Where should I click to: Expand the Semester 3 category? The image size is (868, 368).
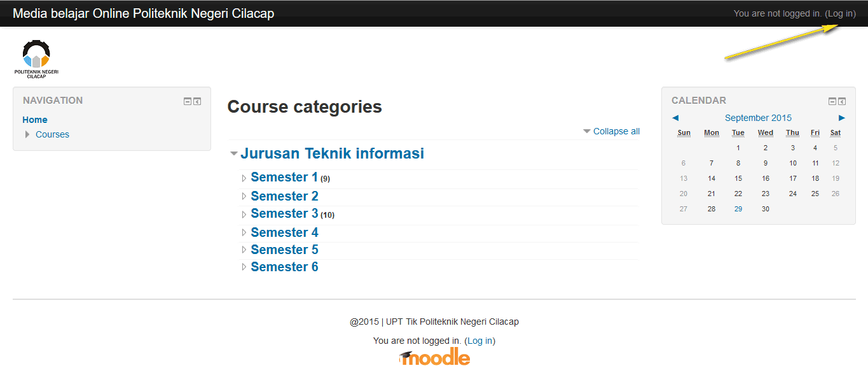244,215
